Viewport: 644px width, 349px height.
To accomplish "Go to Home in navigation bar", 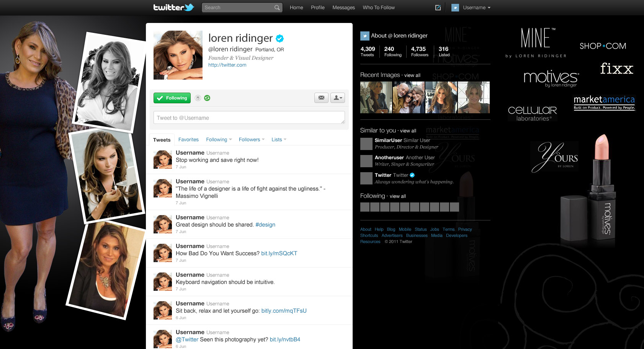I will coord(296,8).
